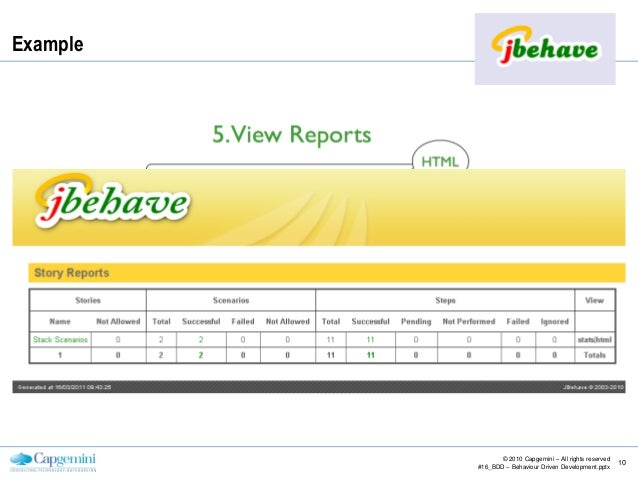Click green successful scenarios 2 in Stack Scenarios row

pyautogui.click(x=201, y=339)
